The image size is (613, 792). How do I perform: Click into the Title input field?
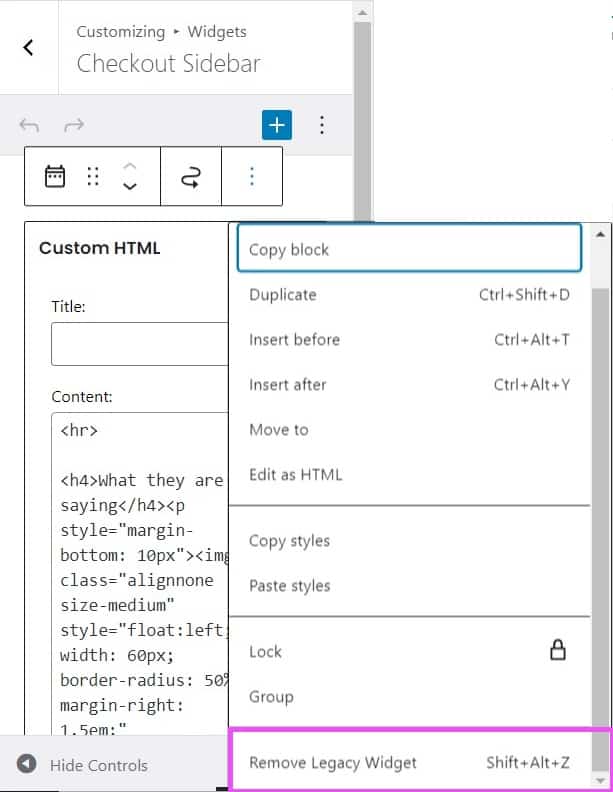click(140, 344)
